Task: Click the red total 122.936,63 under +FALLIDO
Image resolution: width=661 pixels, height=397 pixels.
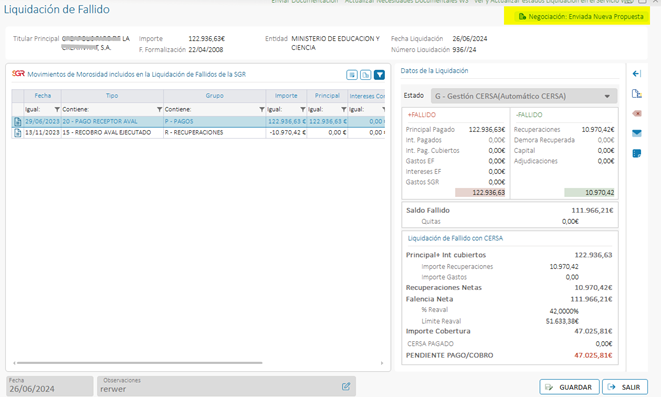Action: (x=480, y=193)
